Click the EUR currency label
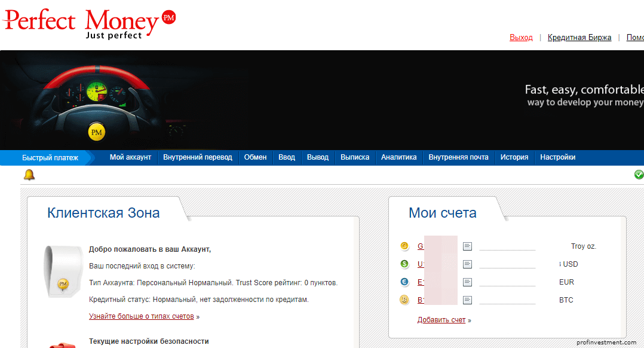 tap(566, 282)
